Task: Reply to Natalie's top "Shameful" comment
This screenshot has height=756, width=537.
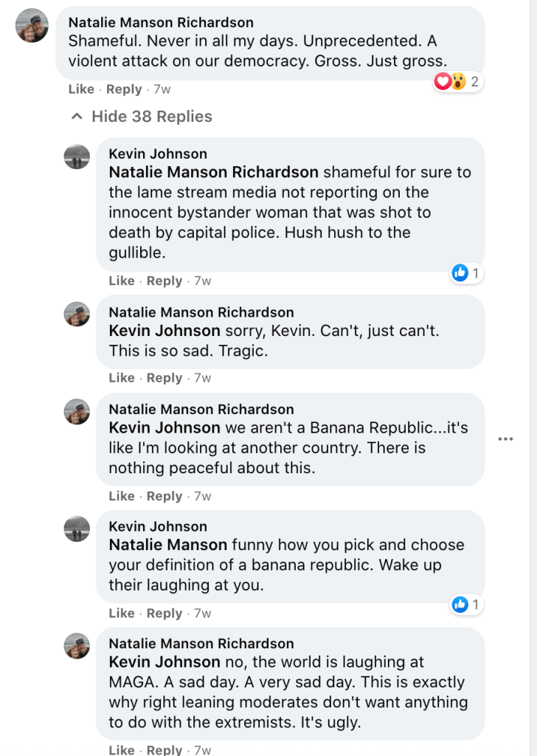Action: click(x=124, y=89)
